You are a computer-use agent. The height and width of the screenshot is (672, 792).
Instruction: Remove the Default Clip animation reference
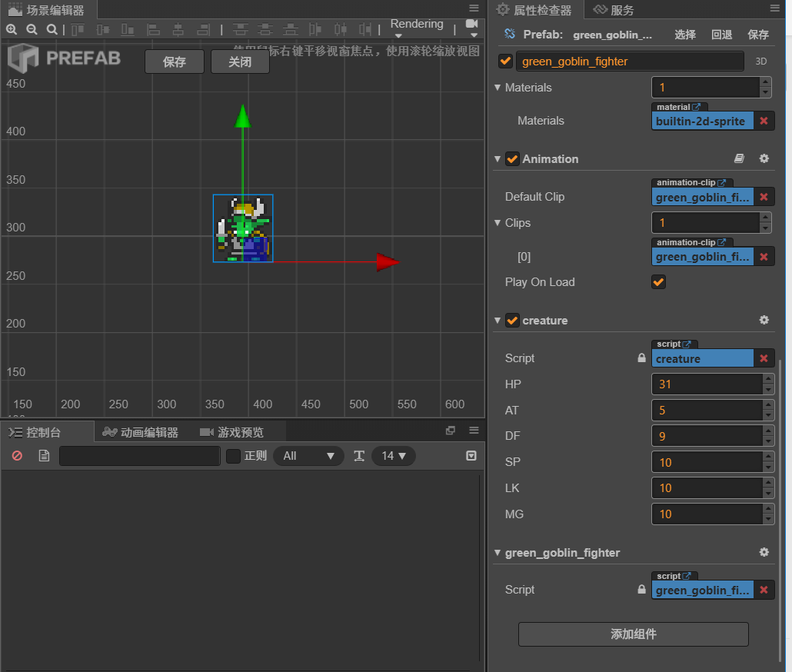[x=764, y=197]
